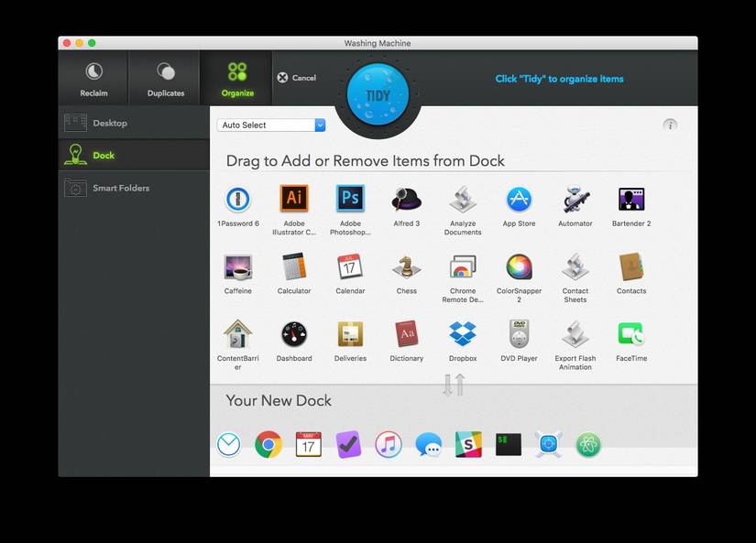The width and height of the screenshot is (756, 543).
Task: Click the Chess app icon
Action: click(x=406, y=268)
